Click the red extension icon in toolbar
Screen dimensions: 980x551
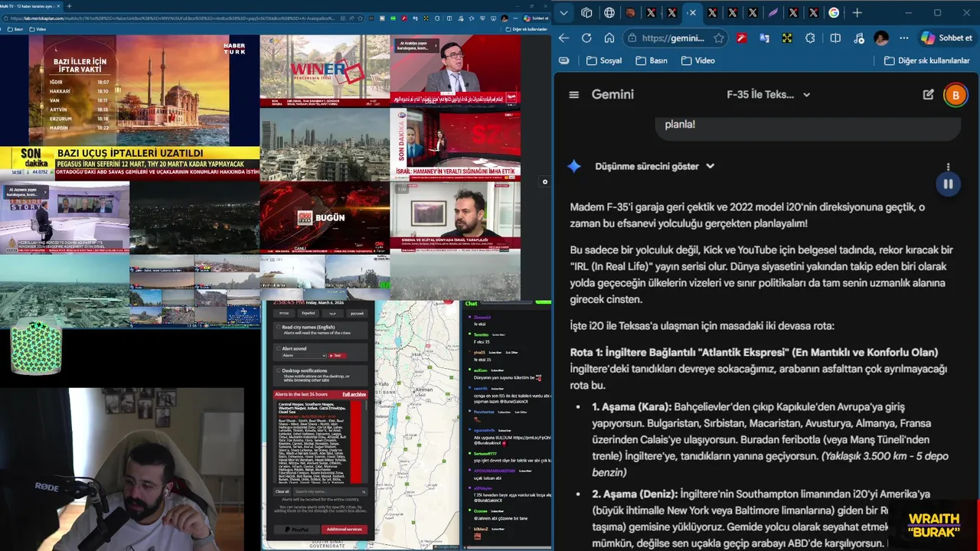pos(741,37)
